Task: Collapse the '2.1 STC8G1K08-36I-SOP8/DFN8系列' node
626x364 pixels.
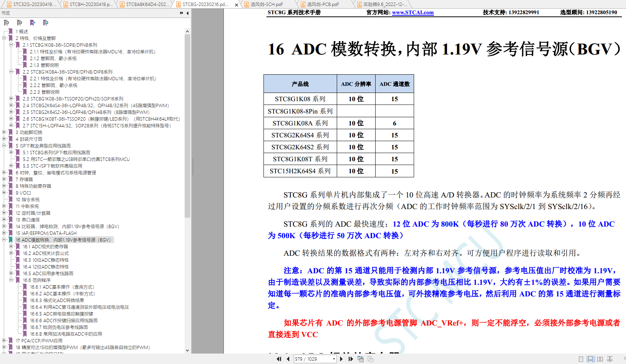Action: pos(11,45)
